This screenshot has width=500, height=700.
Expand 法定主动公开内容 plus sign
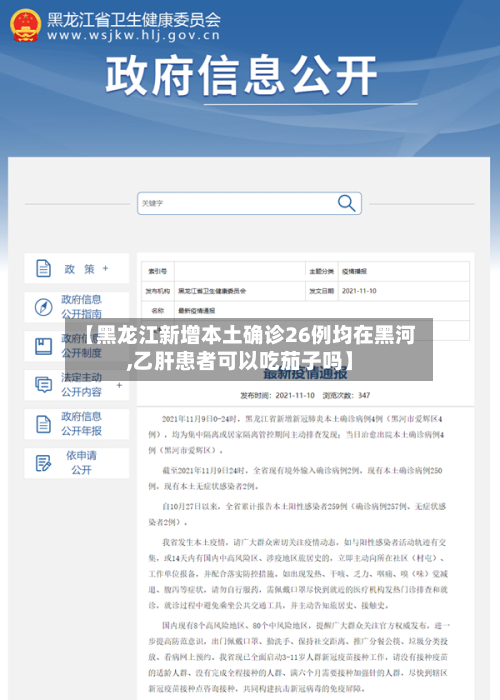pos(119,385)
